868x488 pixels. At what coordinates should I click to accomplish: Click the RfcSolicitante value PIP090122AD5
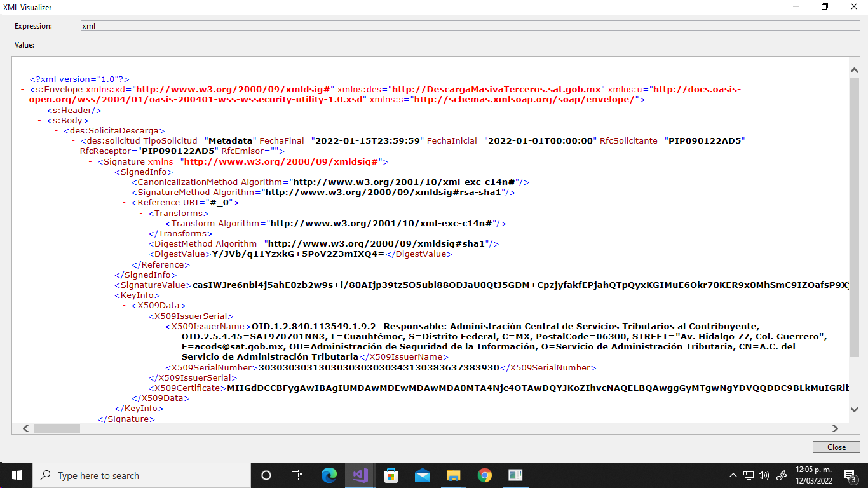pyautogui.click(x=705, y=140)
